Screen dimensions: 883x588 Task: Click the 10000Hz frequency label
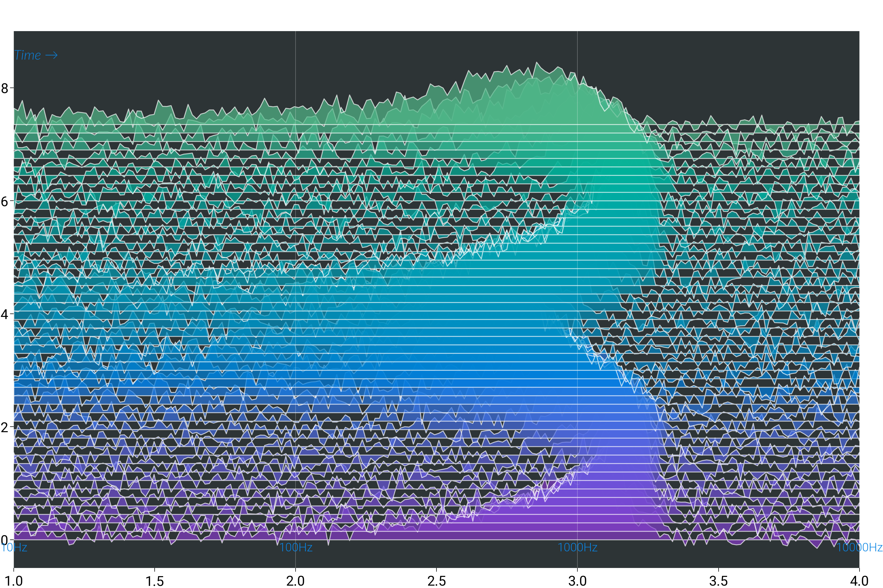859,547
